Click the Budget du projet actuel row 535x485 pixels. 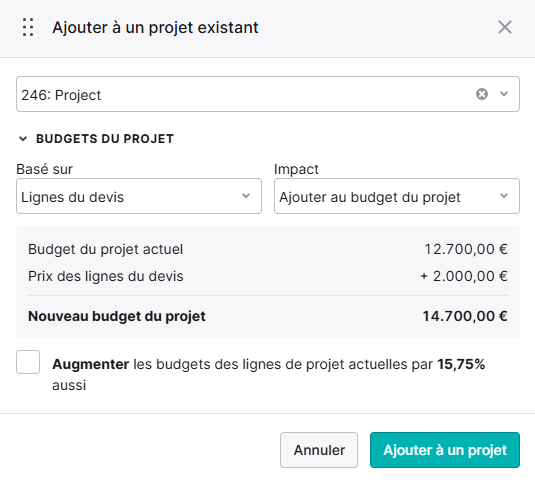268,249
